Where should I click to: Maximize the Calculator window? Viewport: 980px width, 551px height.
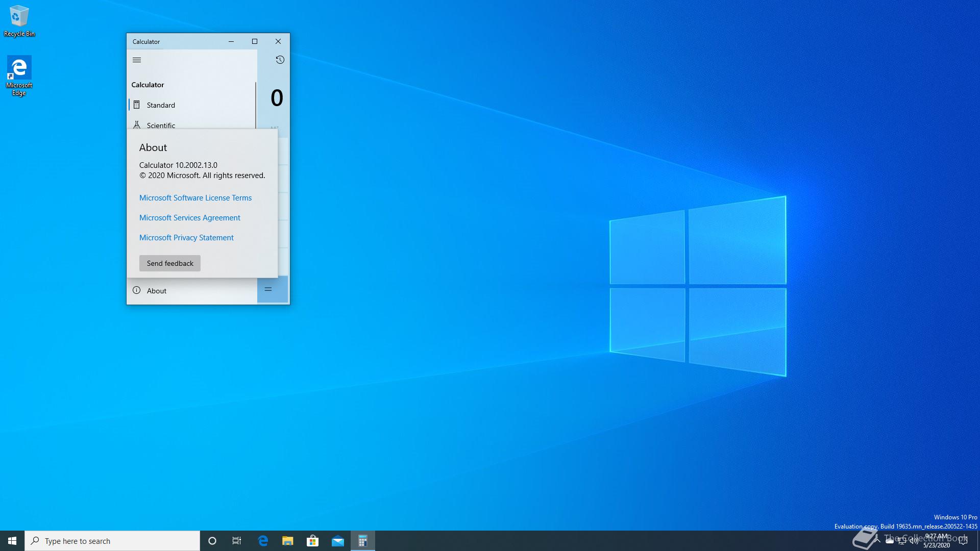click(x=255, y=41)
